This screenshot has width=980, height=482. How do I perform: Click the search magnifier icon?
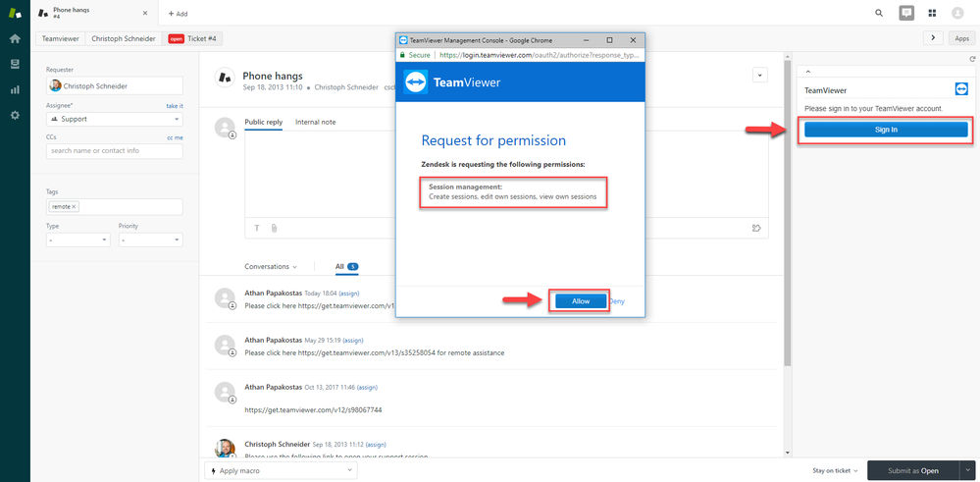879,13
